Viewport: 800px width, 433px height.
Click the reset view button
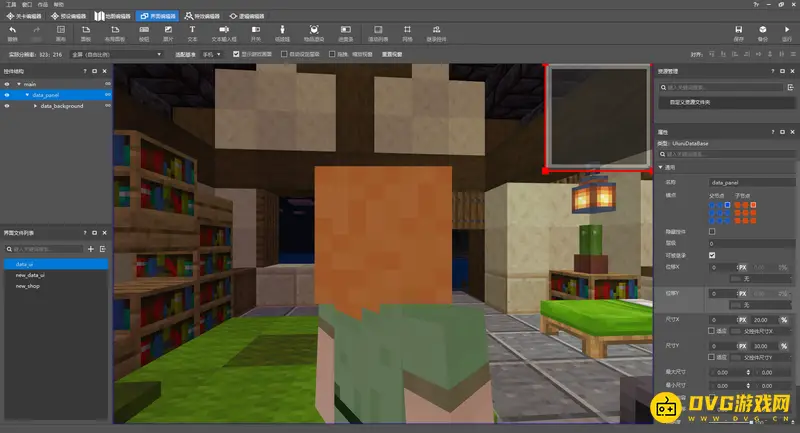[392, 54]
